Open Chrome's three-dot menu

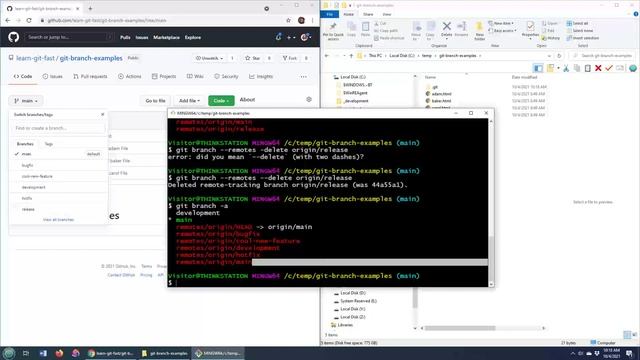[x=313, y=20]
